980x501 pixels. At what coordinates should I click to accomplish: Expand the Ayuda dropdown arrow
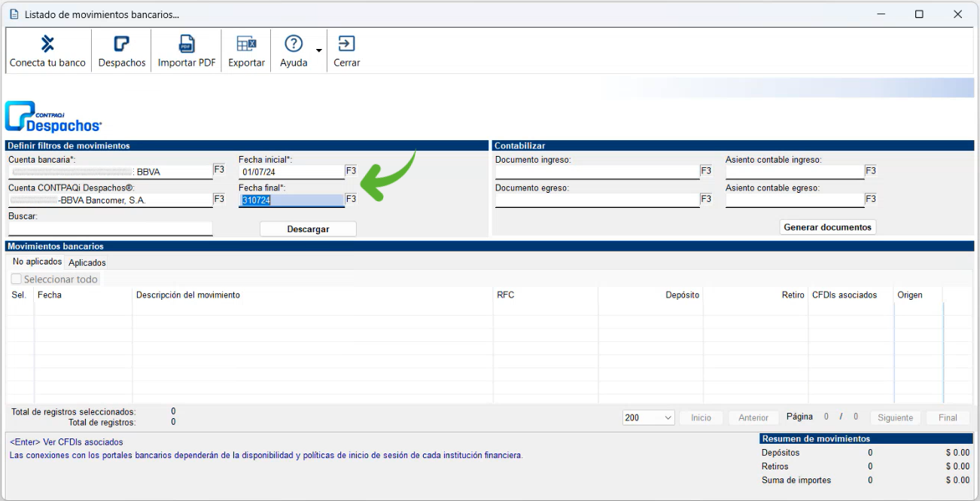[319, 51]
